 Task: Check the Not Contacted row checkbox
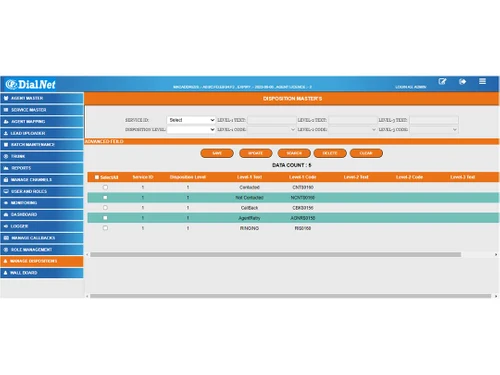coord(105,197)
